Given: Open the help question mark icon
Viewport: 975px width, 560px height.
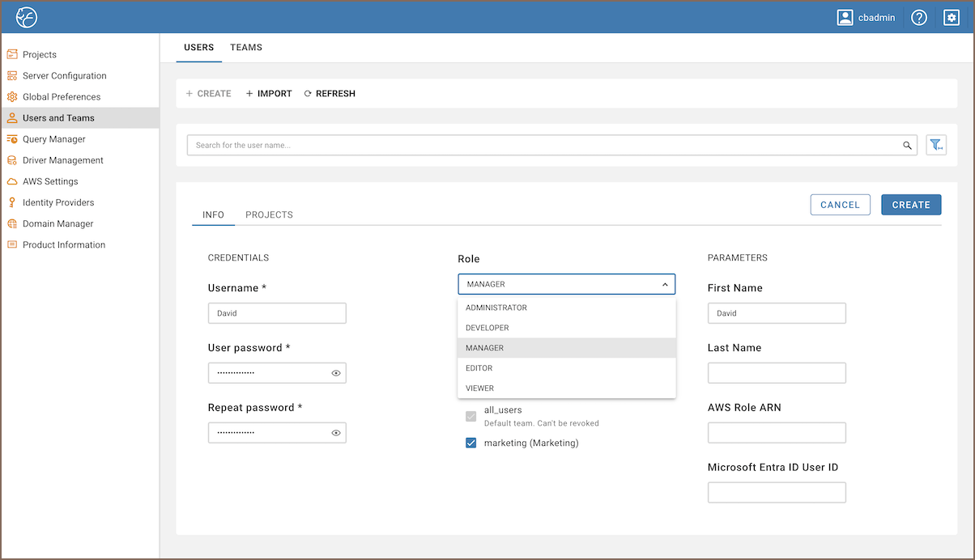Looking at the screenshot, I should pyautogui.click(x=918, y=17).
